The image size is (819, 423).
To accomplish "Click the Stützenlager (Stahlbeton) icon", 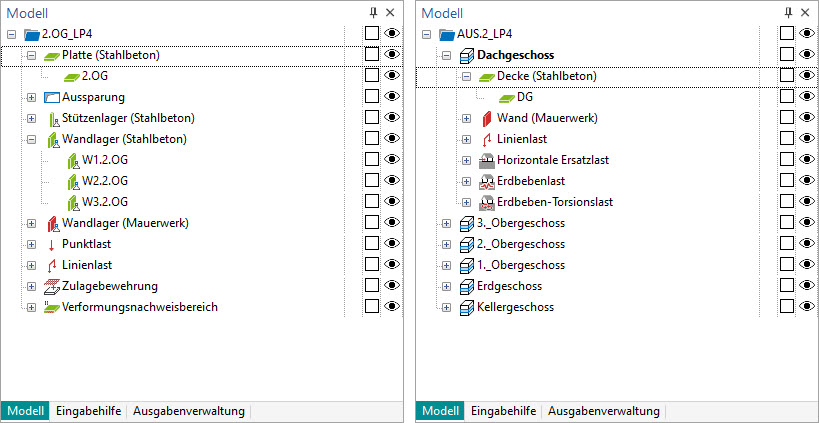I will (52, 118).
